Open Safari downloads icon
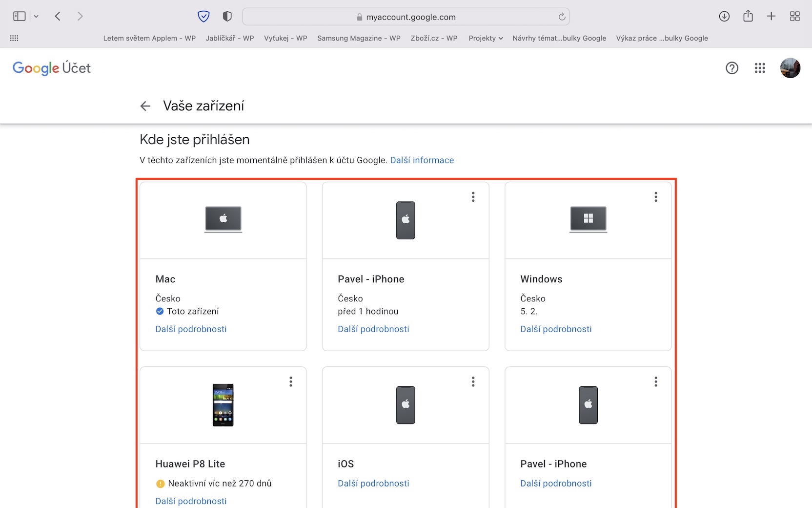812x508 pixels. point(724,17)
